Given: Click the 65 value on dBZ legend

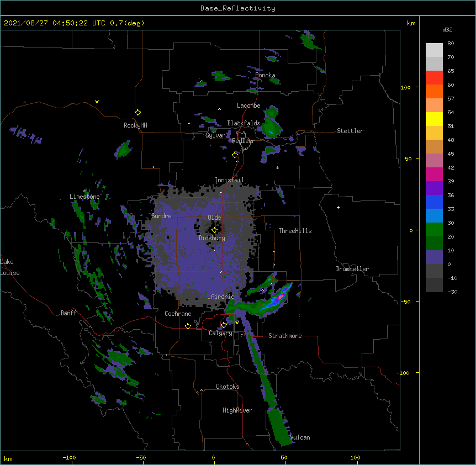Looking at the screenshot, I should 451,71.
